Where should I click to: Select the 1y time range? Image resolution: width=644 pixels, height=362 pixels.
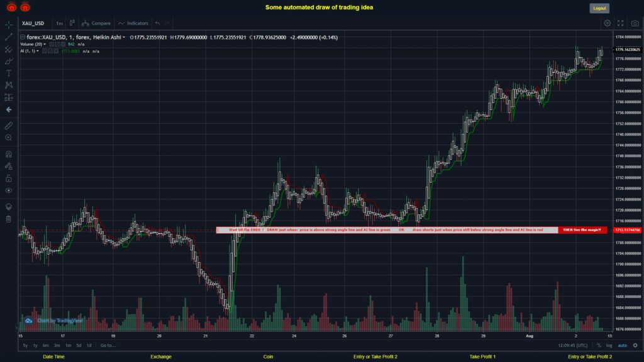(35, 345)
